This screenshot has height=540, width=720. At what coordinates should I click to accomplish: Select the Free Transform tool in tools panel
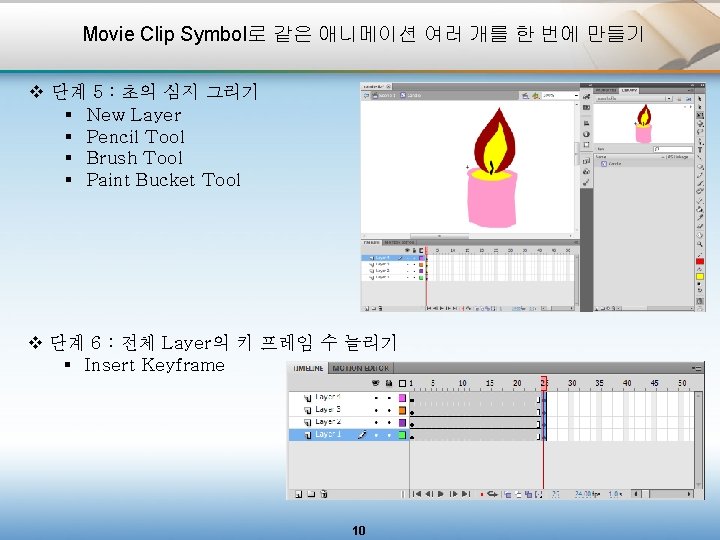pyautogui.click(x=700, y=115)
